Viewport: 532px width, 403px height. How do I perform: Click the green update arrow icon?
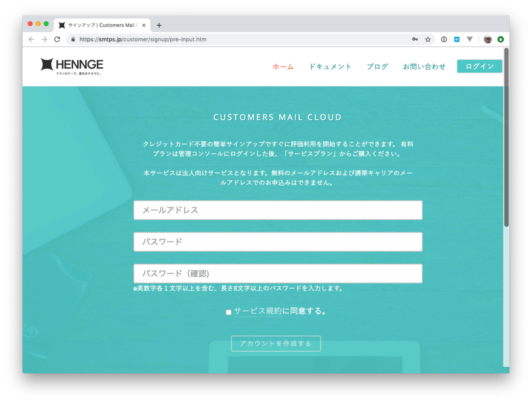coord(501,39)
